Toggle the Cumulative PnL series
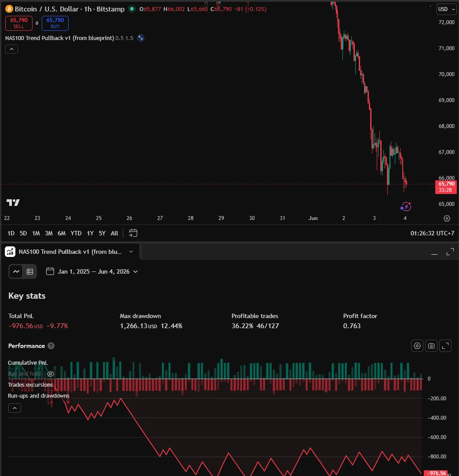The image size is (459, 476). pyautogui.click(x=28, y=363)
